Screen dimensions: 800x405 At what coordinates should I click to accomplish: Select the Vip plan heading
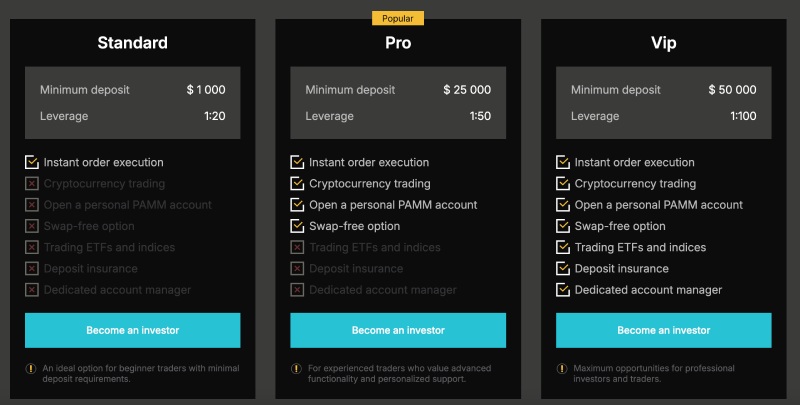(664, 43)
